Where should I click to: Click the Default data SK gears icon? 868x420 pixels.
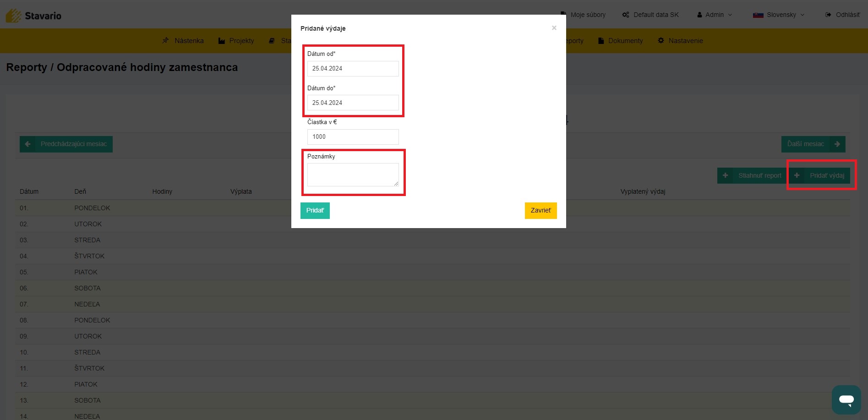[626, 15]
